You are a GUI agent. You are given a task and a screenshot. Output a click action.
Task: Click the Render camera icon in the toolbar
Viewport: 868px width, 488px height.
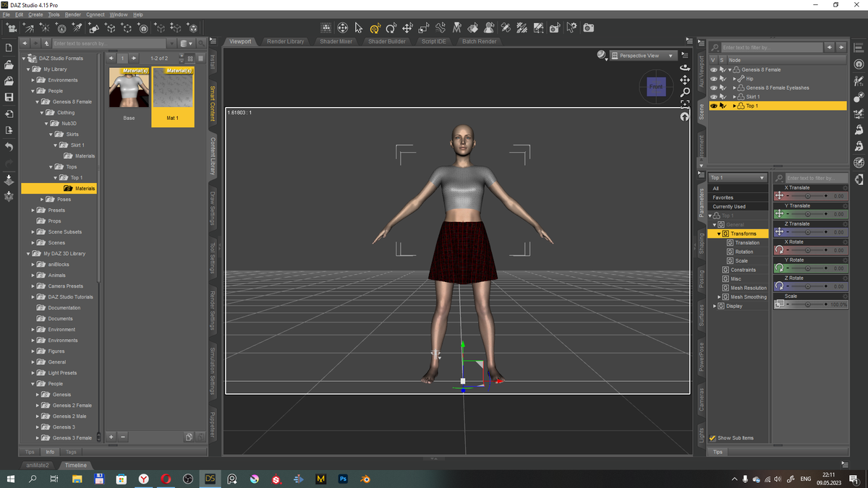tap(589, 28)
